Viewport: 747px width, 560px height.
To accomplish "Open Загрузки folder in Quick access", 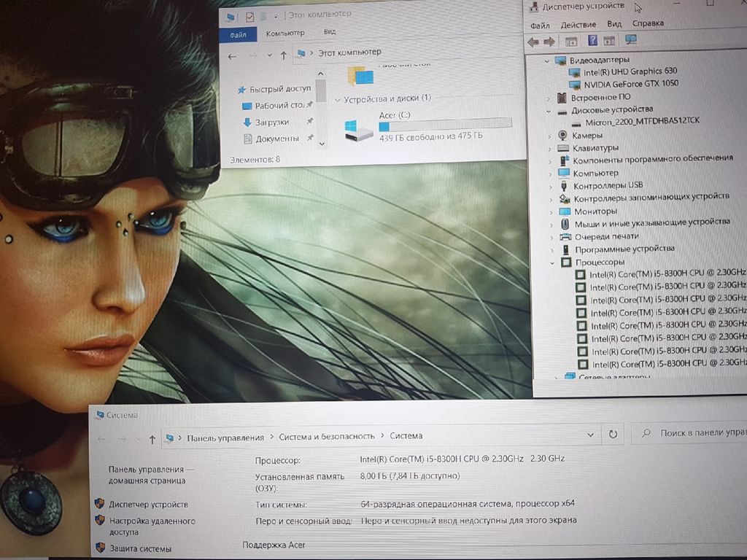I will point(271,122).
